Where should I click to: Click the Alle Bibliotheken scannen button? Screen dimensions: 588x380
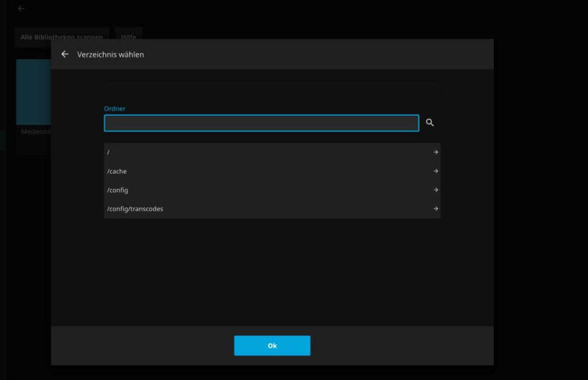point(34,36)
